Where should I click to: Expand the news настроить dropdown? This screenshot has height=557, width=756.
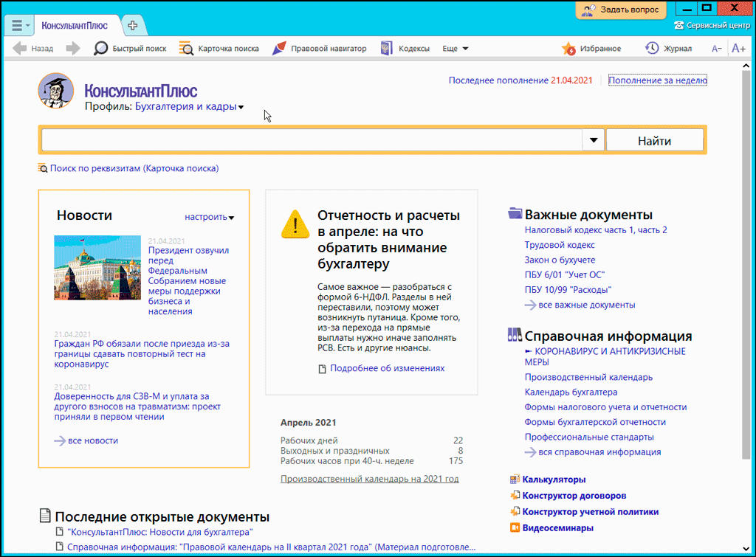point(209,218)
